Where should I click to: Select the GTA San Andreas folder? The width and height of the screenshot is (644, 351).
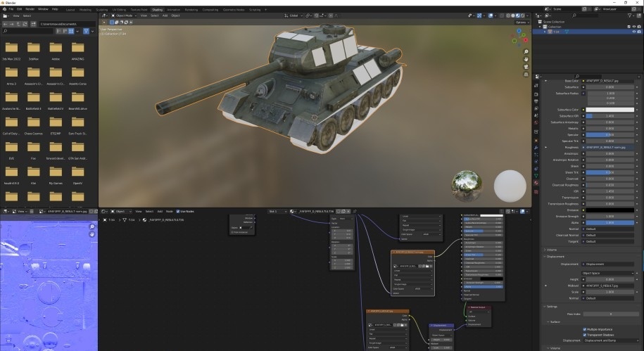click(x=77, y=150)
